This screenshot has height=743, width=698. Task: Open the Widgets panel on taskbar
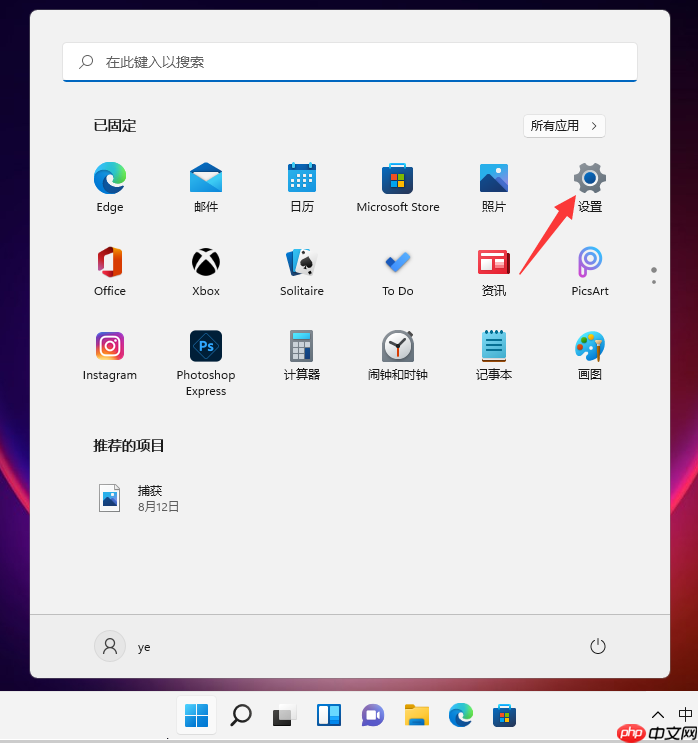pos(329,716)
